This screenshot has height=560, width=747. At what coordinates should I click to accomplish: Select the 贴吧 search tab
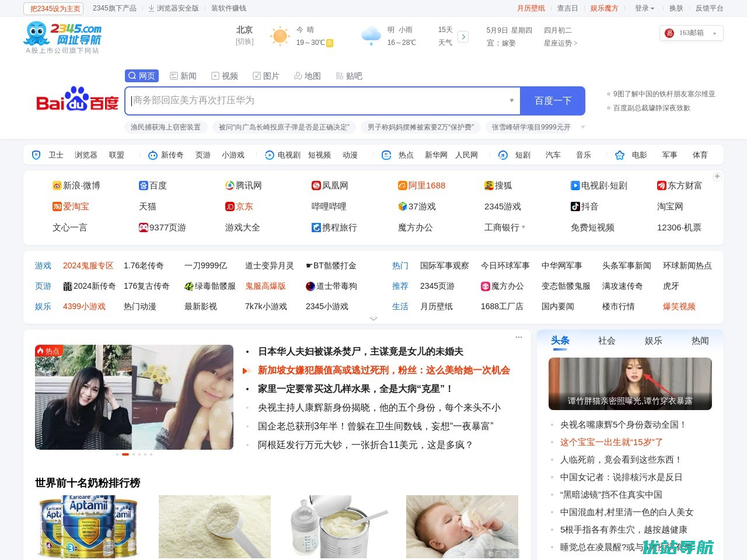(349, 76)
